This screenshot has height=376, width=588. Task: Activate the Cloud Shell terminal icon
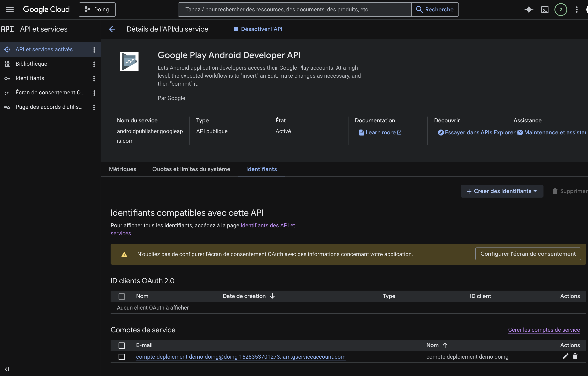point(545,10)
